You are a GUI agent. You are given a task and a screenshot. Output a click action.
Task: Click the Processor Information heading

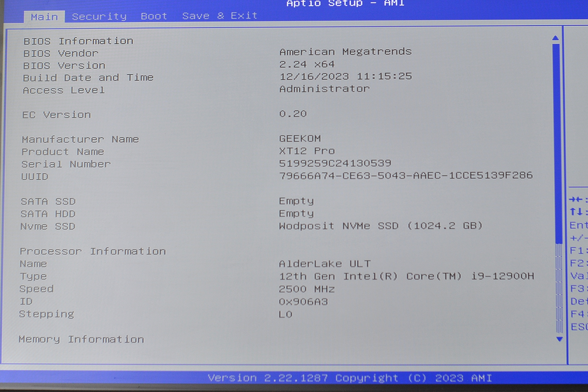point(93,251)
